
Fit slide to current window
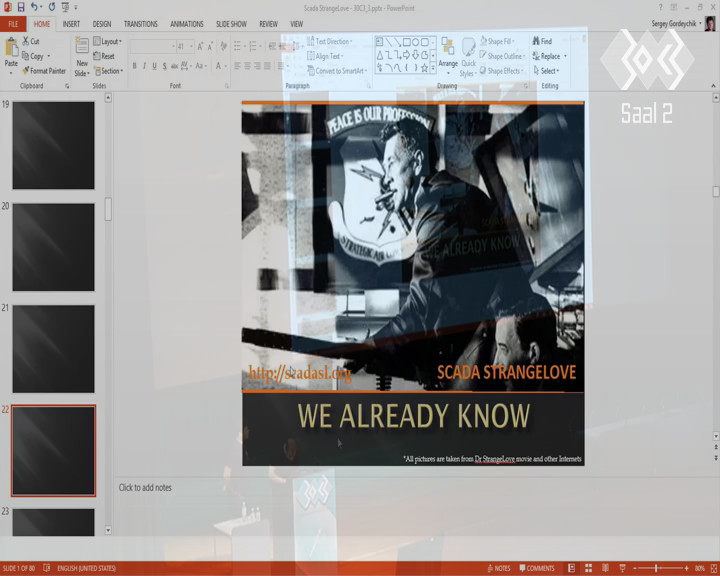coord(713,568)
